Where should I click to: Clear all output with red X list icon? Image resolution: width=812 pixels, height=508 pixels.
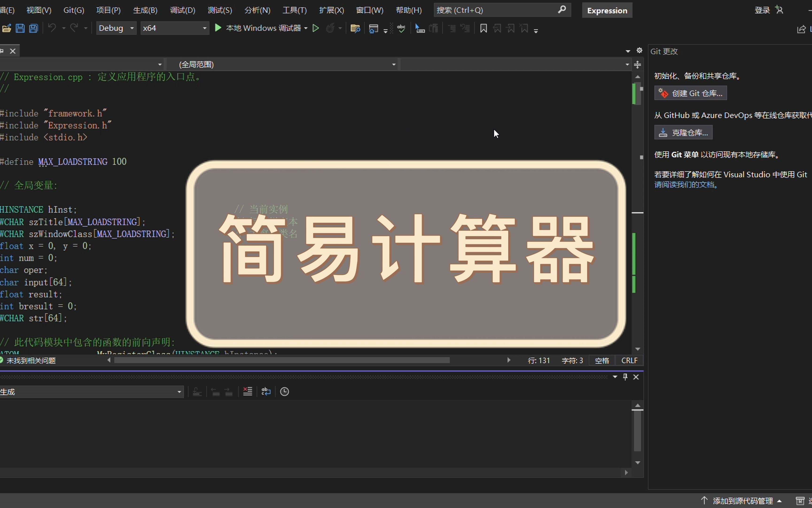click(x=248, y=391)
